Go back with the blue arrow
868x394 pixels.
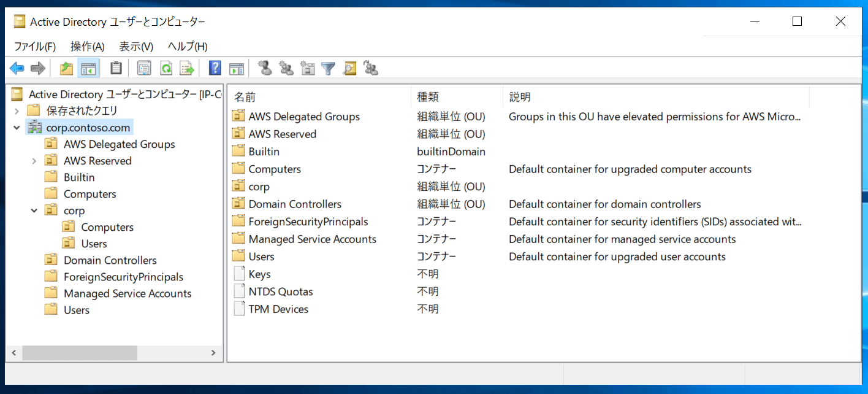pos(17,68)
